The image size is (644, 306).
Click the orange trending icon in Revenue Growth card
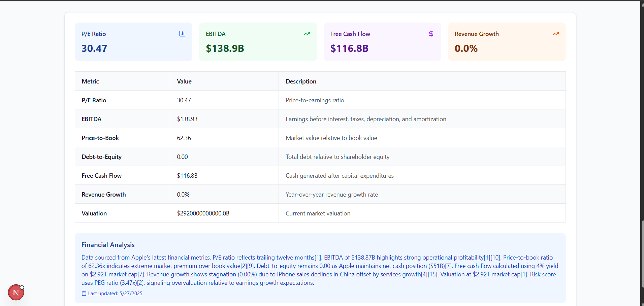pyautogui.click(x=555, y=34)
